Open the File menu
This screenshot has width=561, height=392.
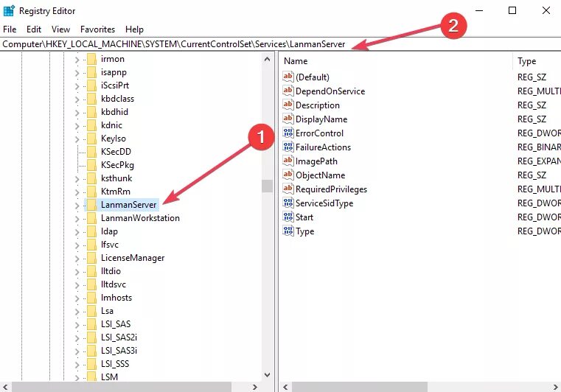[x=10, y=29]
